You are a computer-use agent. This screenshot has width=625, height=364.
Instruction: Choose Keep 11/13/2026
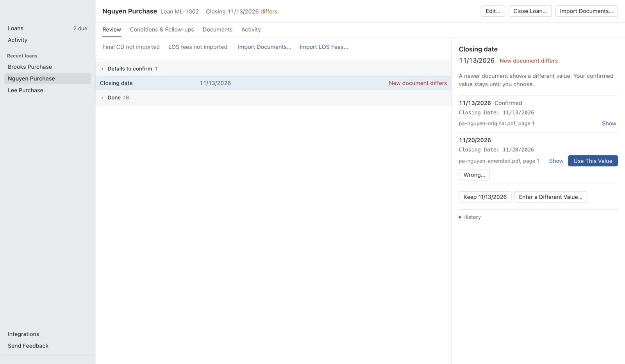[485, 197]
